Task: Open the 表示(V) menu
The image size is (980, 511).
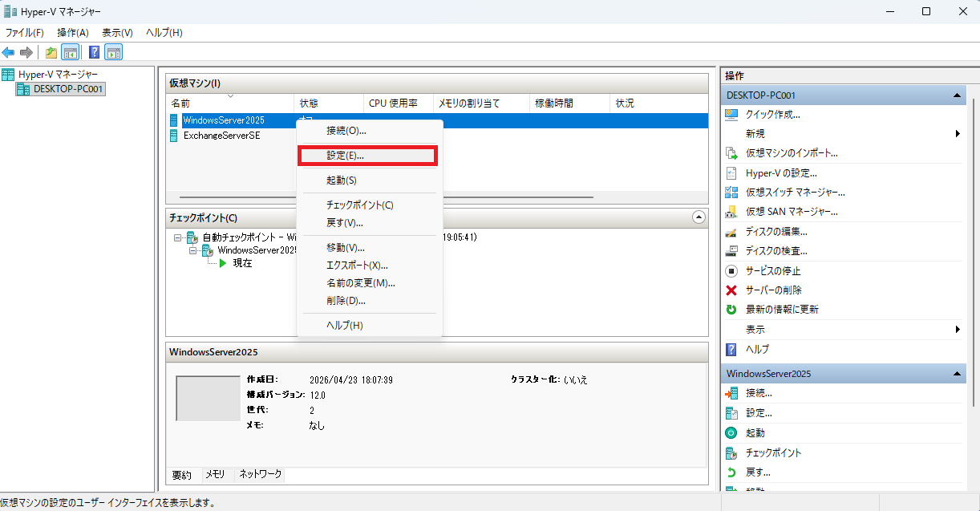Action: pyautogui.click(x=118, y=33)
